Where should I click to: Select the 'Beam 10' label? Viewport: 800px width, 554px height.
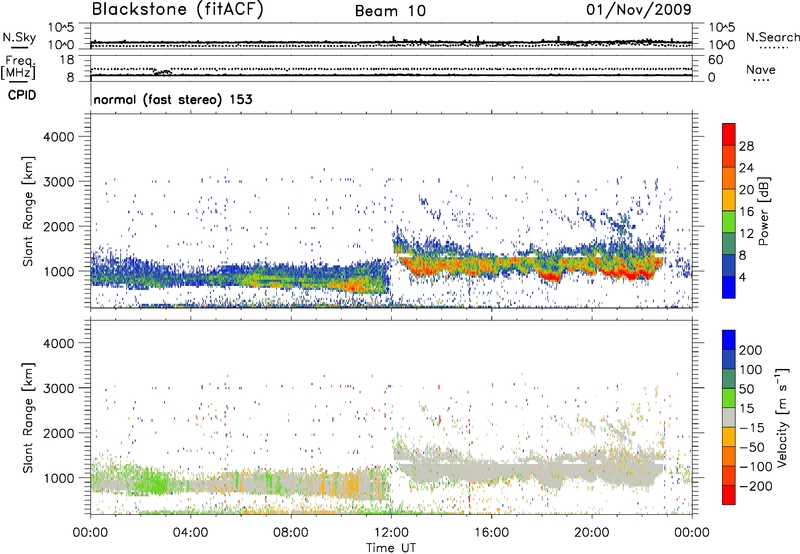pyautogui.click(x=390, y=11)
